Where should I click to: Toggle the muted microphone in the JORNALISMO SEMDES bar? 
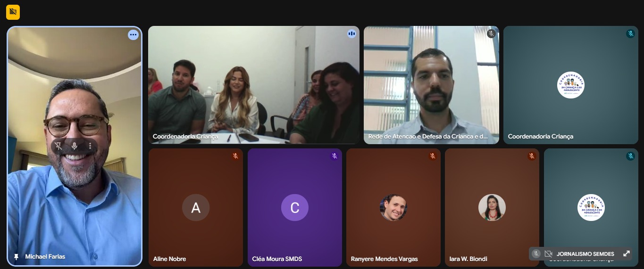(536, 253)
